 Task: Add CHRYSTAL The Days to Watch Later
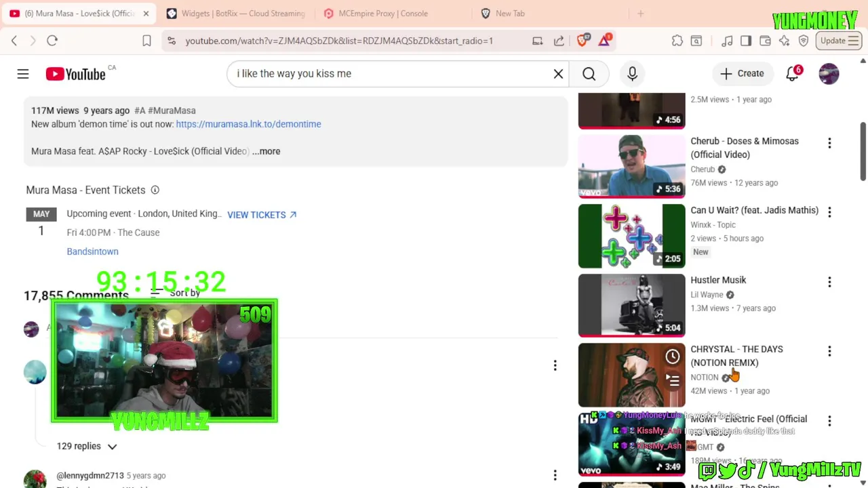[672, 357]
